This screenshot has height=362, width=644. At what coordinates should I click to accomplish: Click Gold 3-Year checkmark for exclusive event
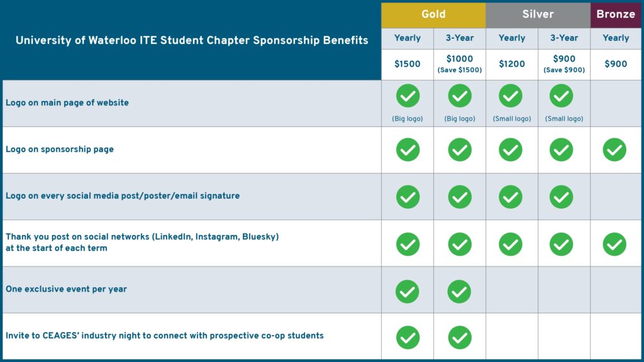coord(460,291)
